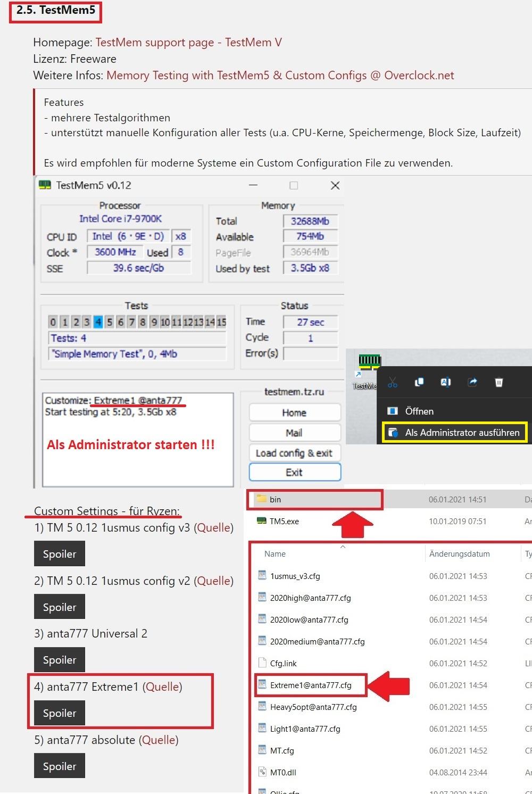Image resolution: width=532 pixels, height=794 pixels.
Task: Click the Home button in TestMem5
Action: click(294, 412)
